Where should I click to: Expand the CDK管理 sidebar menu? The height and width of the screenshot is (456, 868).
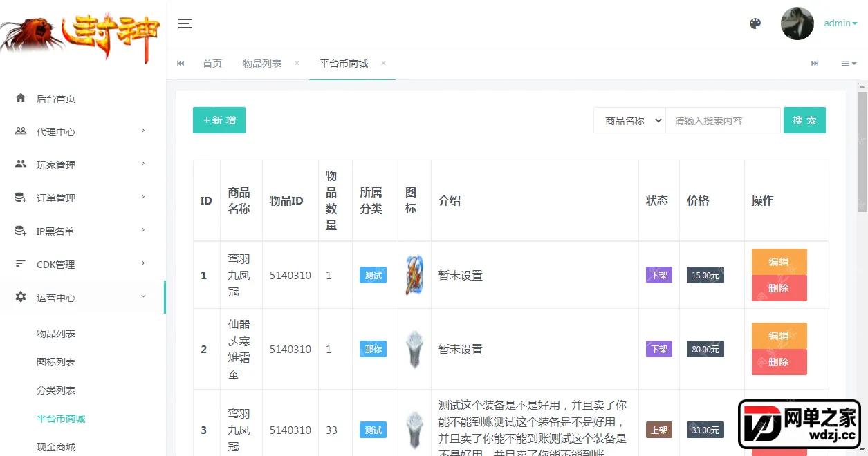click(143, 263)
